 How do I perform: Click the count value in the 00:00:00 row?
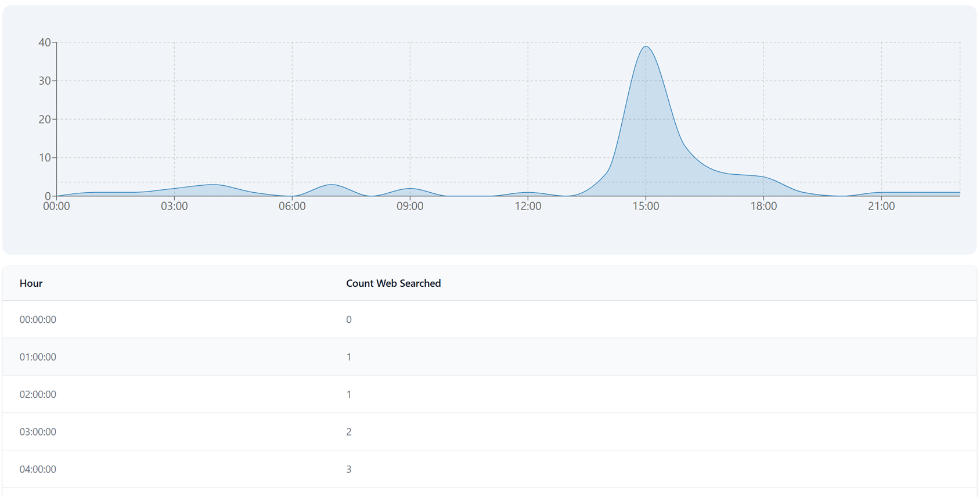click(x=348, y=319)
